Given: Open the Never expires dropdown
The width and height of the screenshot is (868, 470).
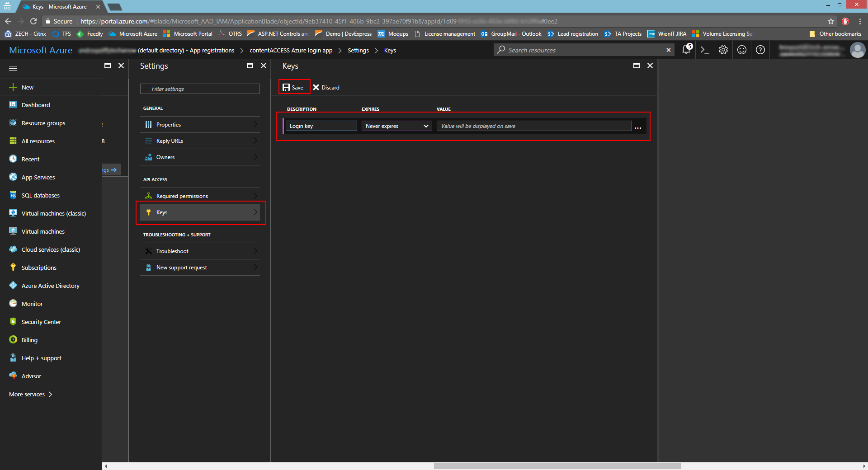Looking at the screenshot, I should coord(396,126).
